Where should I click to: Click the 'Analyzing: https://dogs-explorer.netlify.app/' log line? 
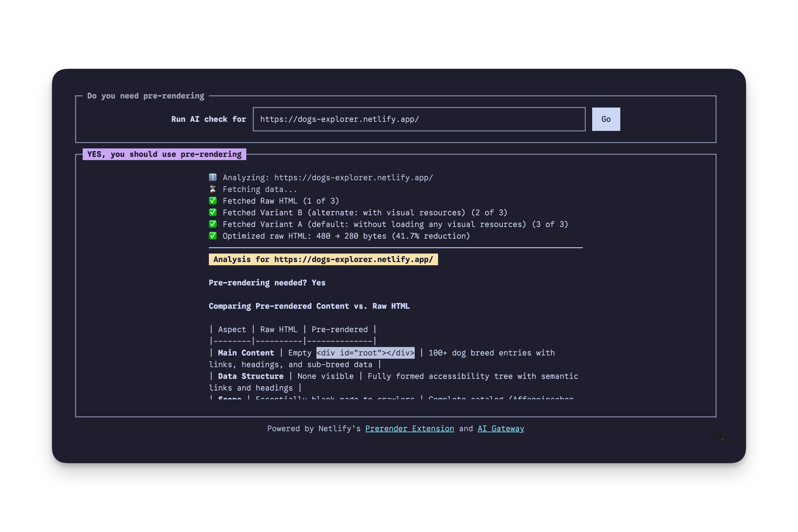tap(327, 177)
